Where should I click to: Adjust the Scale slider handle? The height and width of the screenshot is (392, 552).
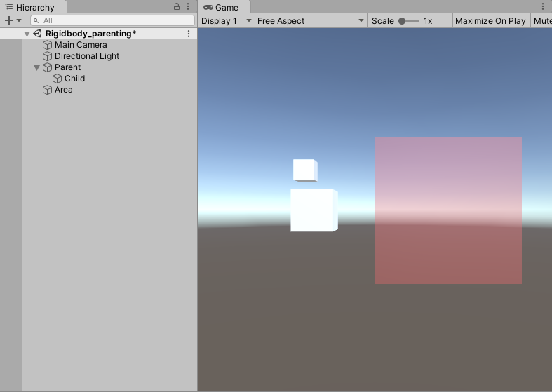tap(402, 21)
